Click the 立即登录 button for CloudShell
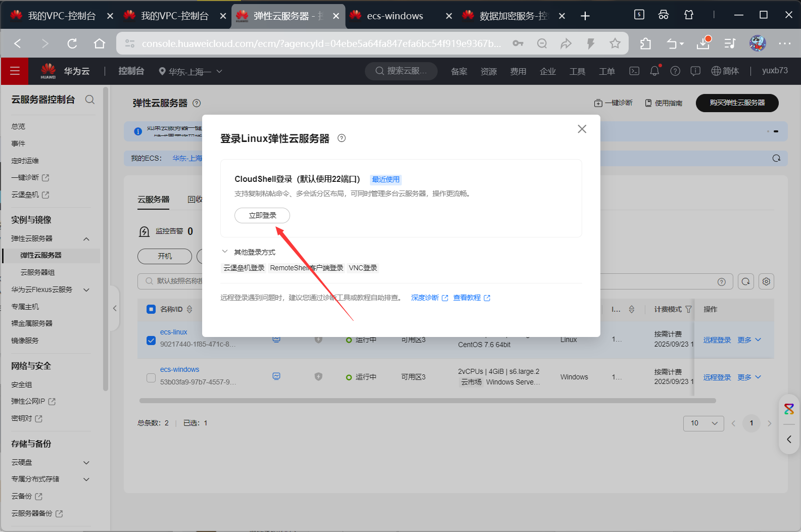 (x=262, y=215)
